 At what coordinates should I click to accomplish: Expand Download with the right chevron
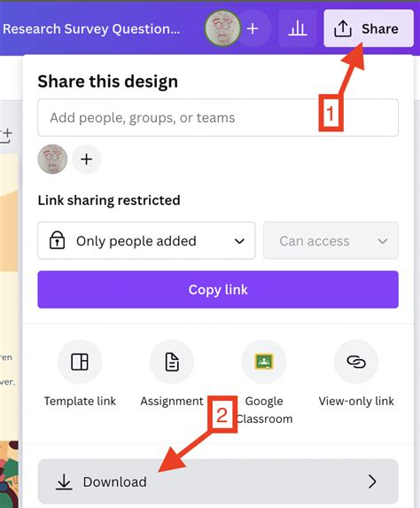pos(372,481)
